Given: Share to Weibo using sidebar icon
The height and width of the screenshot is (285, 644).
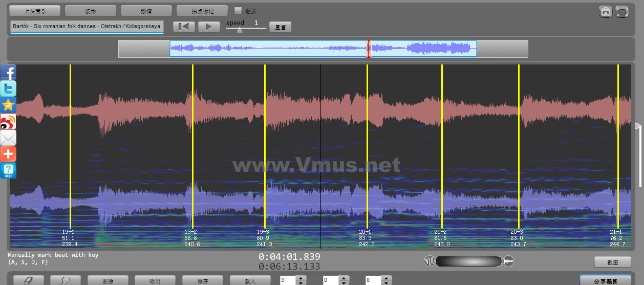Looking at the screenshot, I should (8, 121).
